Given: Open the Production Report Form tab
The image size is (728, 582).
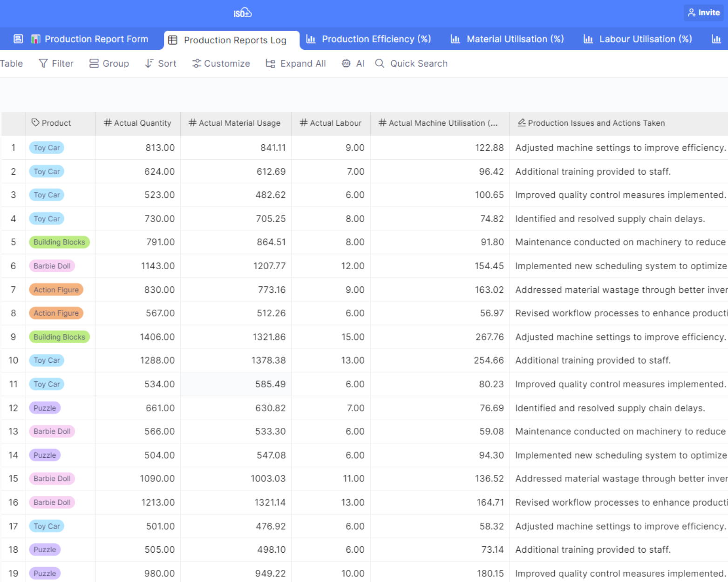Looking at the screenshot, I should click(x=90, y=39).
